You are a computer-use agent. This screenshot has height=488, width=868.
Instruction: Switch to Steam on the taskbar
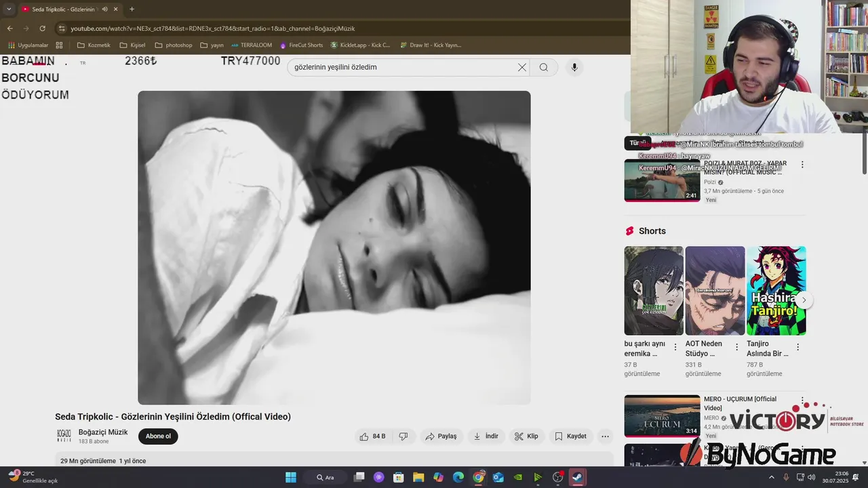578,477
